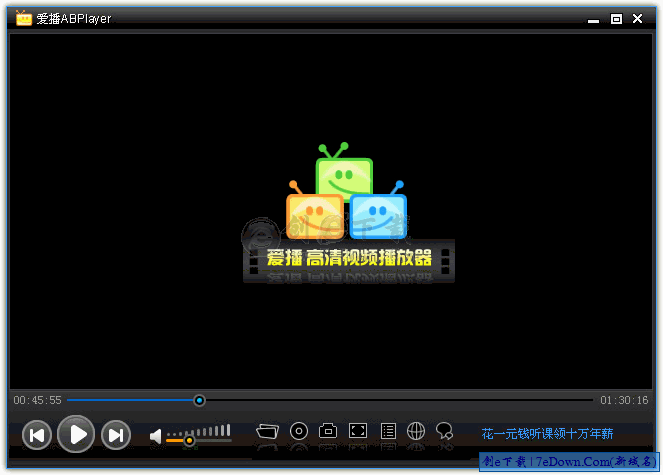Click the blue seek bar handle
This screenshot has height=475, width=663.
199,400
